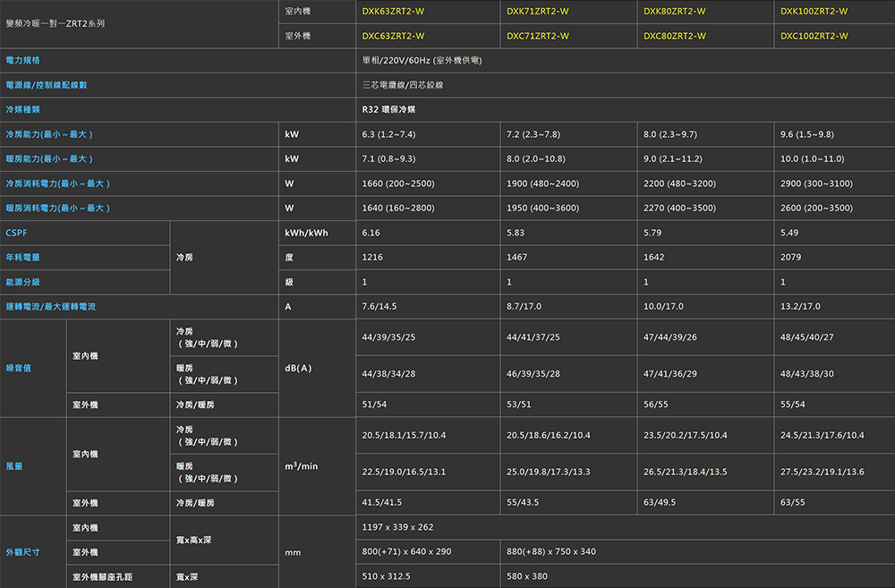Click 運轉電流/最大運轉電流 label

[x=51, y=307]
